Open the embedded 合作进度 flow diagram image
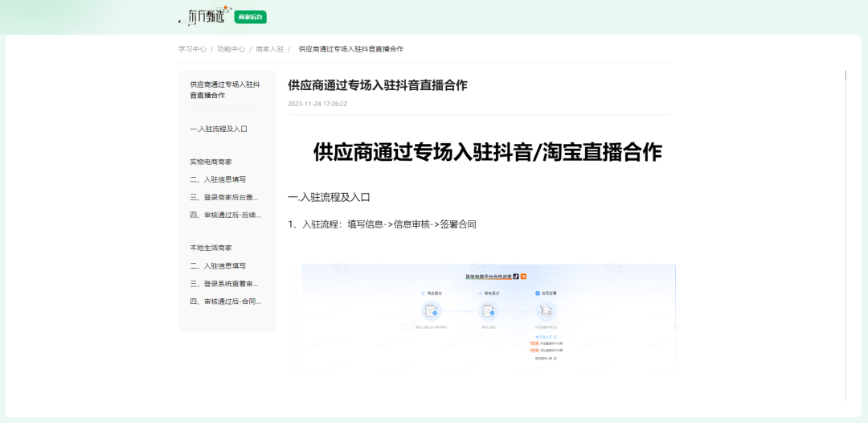This screenshot has height=423, width=868. coord(488,318)
